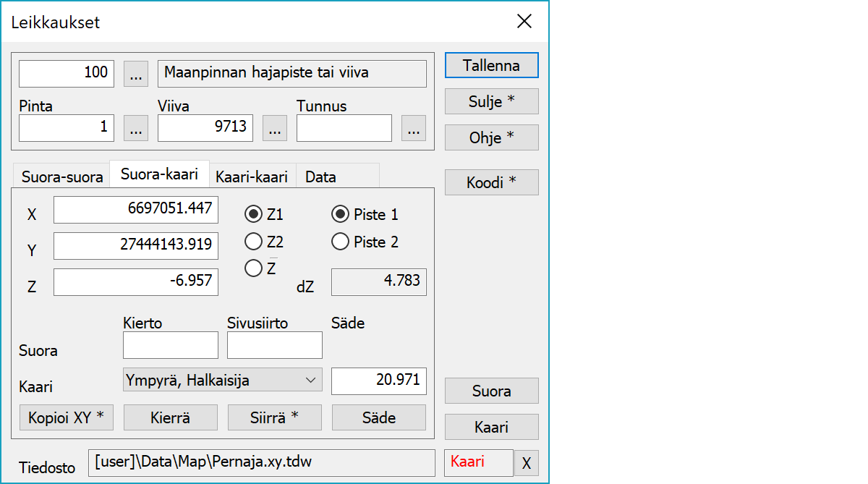Select the Piste 2 radio button

point(340,242)
